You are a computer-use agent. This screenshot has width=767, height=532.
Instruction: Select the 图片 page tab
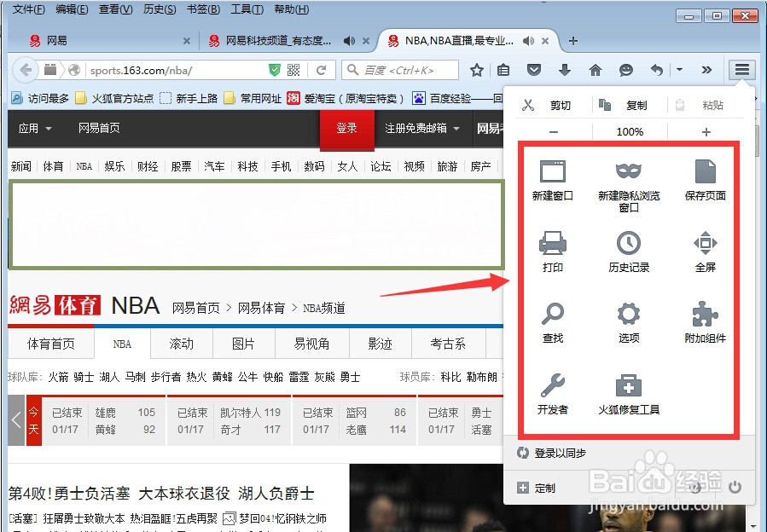(244, 344)
